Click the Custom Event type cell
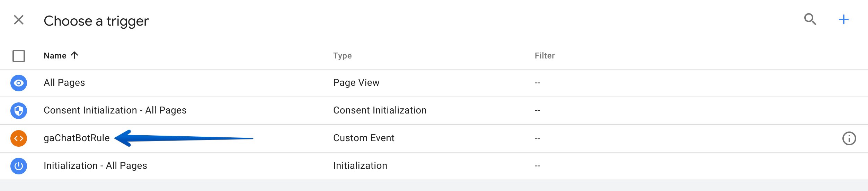This screenshot has height=191, width=868. [x=364, y=138]
